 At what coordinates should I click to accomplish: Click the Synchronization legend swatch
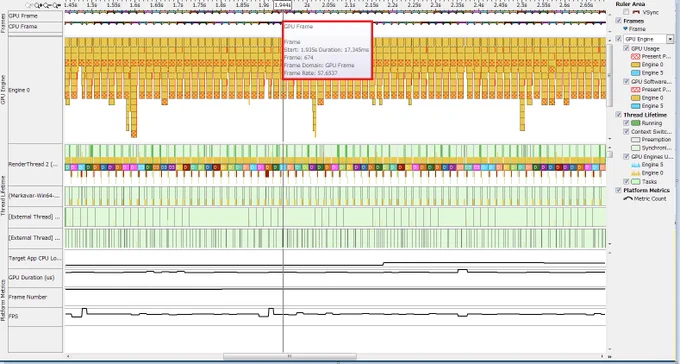[x=635, y=148]
